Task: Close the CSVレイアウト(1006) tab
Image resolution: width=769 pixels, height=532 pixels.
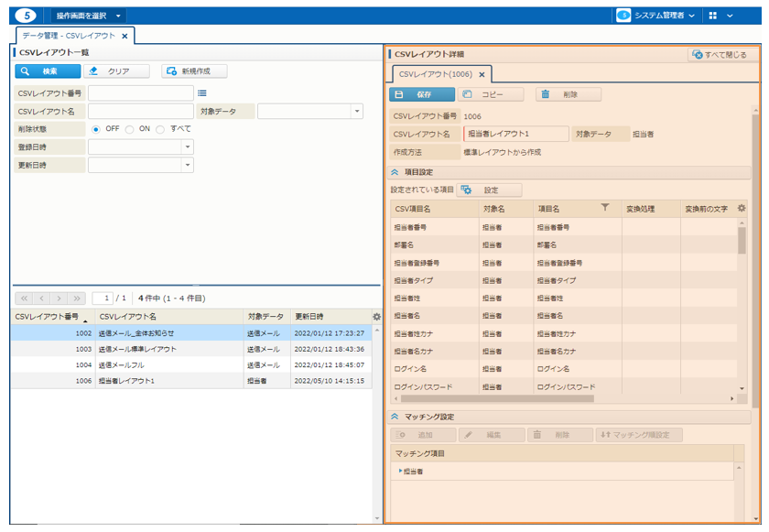Action: (482, 73)
